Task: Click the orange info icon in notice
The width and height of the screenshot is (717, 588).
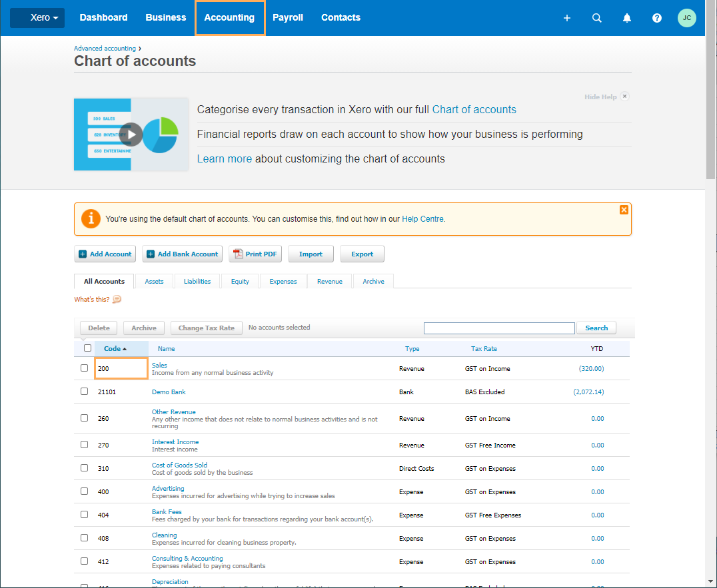Action: pos(91,219)
